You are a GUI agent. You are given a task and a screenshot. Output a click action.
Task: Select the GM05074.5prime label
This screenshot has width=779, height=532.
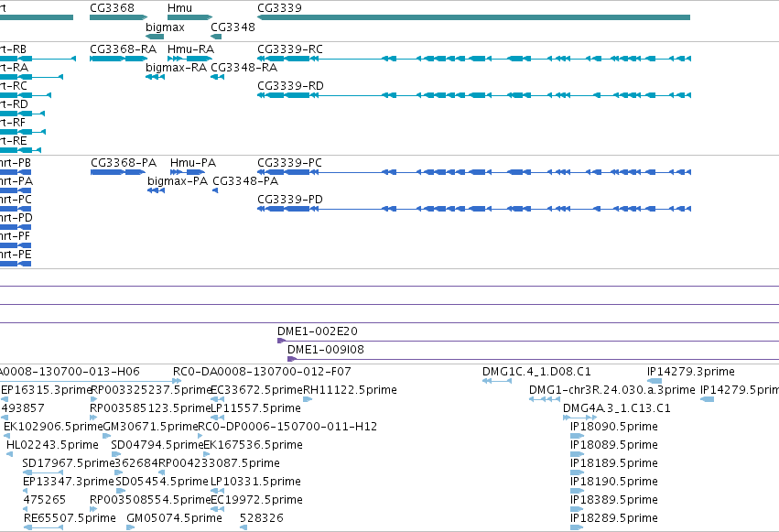coord(174,518)
